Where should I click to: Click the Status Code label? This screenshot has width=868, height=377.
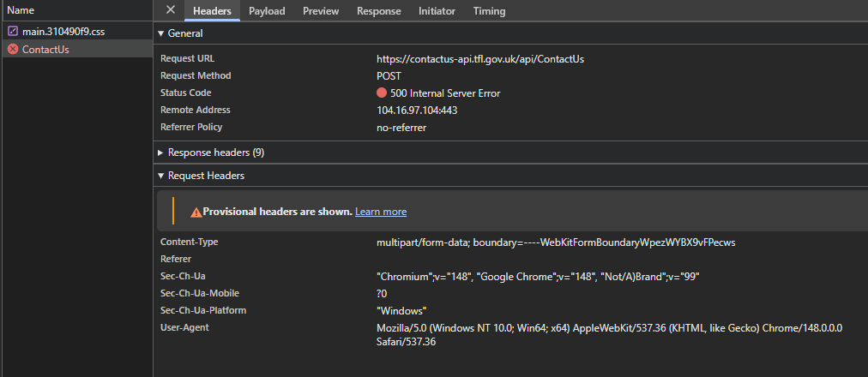(x=185, y=93)
